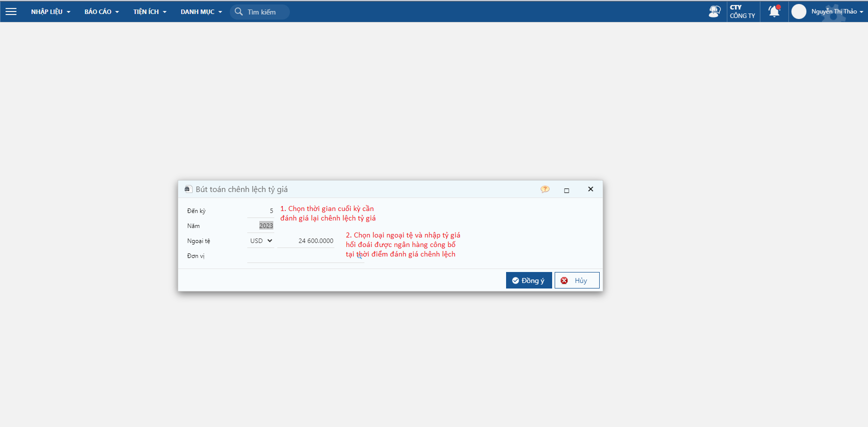Open the hamburger navigation menu
This screenshot has height=427, width=868.
coord(11,11)
